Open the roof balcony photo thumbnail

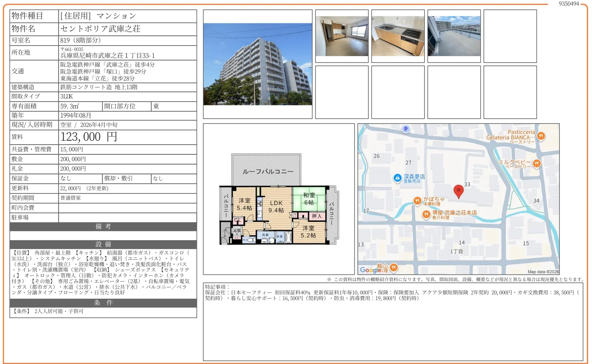tap(454, 36)
